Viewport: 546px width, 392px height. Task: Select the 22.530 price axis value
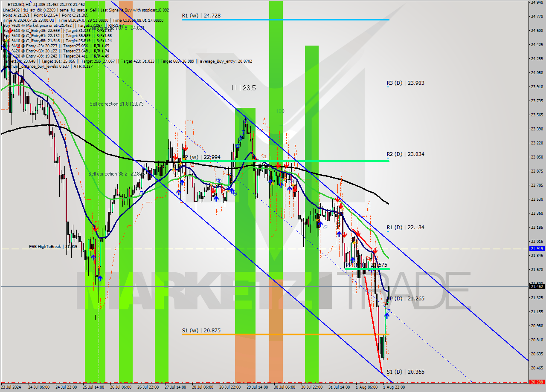coord(536,199)
